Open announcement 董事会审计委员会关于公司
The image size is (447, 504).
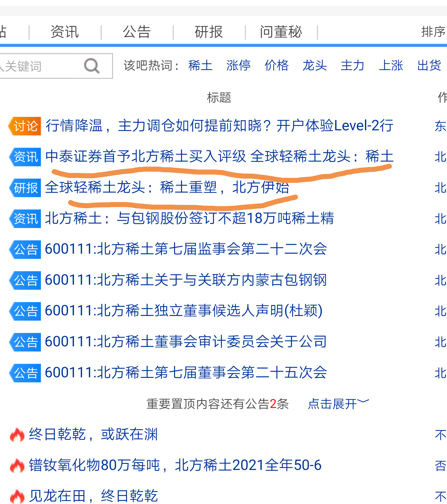(x=186, y=342)
